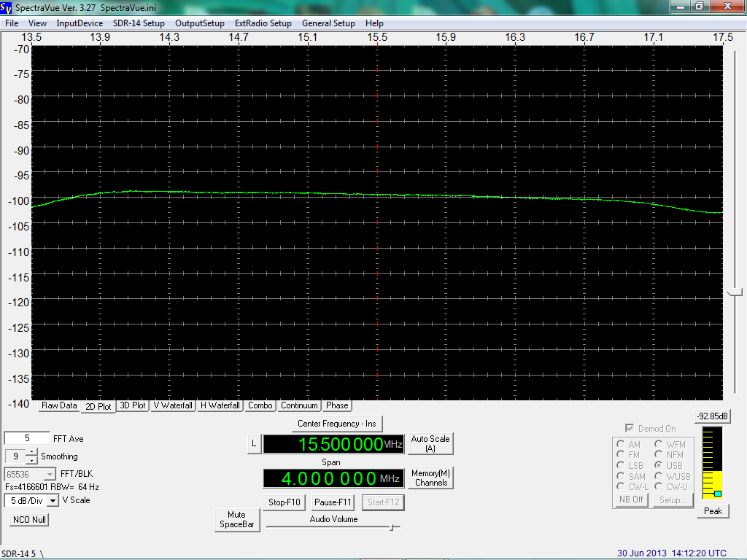Switch to the 3D Plot tab
The width and height of the screenshot is (747, 560).
(x=133, y=405)
